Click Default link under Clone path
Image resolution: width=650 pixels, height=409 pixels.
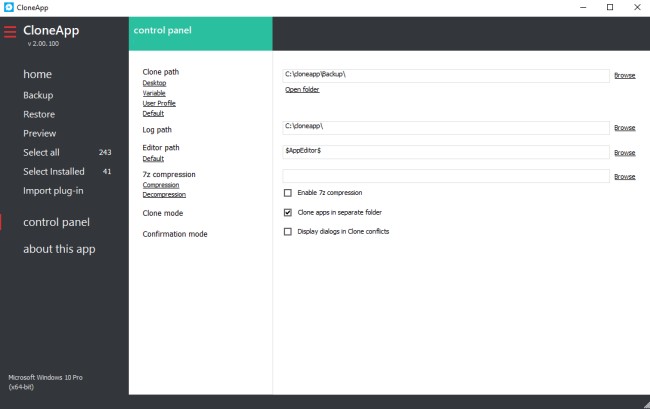[153, 113]
